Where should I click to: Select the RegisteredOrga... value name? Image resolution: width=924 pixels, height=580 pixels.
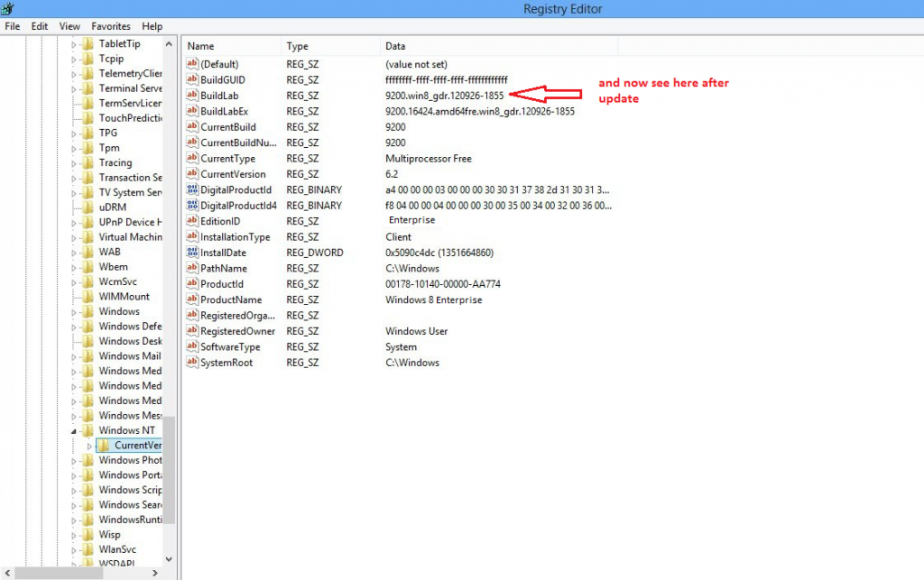click(x=237, y=316)
